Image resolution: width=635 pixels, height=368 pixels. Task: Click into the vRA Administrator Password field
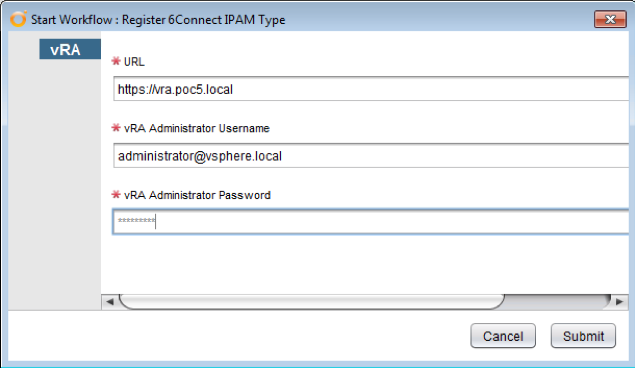[x=371, y=221]
